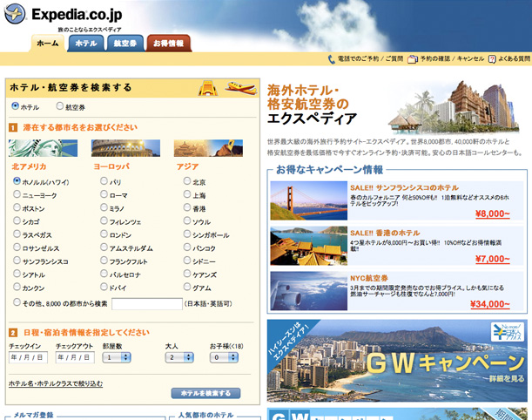532x420 pixels.
Task: Click the ¥7,000~ price link
Action: pos(493,259)
